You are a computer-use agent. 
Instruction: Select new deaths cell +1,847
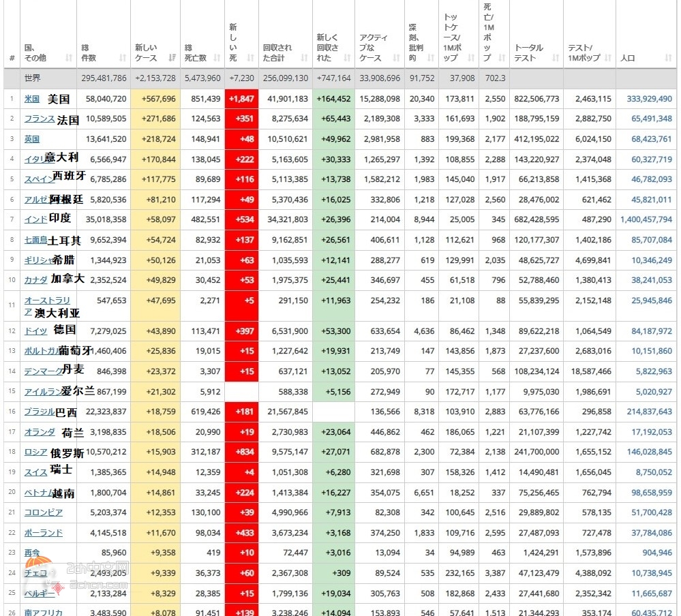pyautogui.click(x=241, y=99)
